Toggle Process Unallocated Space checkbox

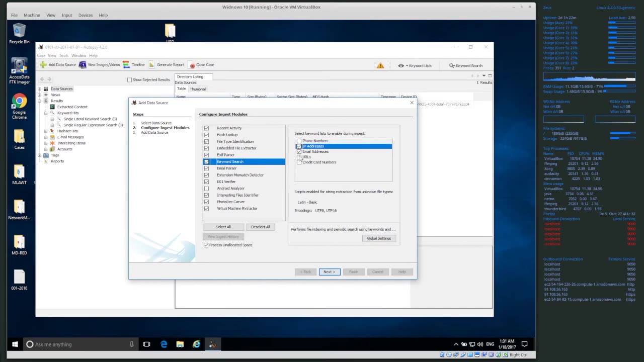click(206, 245)
